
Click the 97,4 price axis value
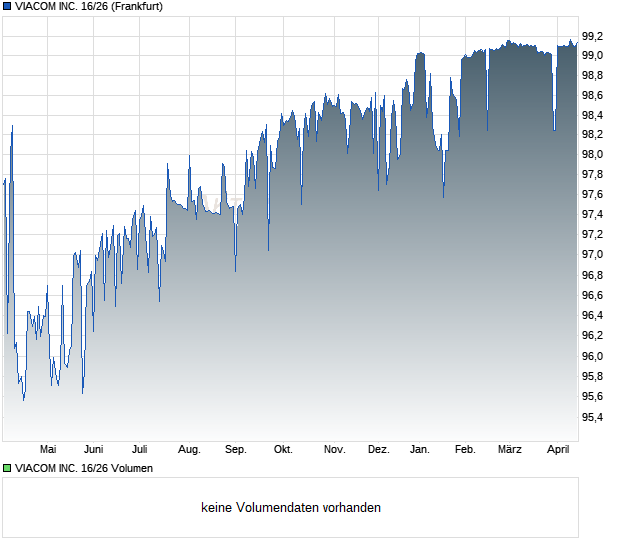[x=593, y=215]
